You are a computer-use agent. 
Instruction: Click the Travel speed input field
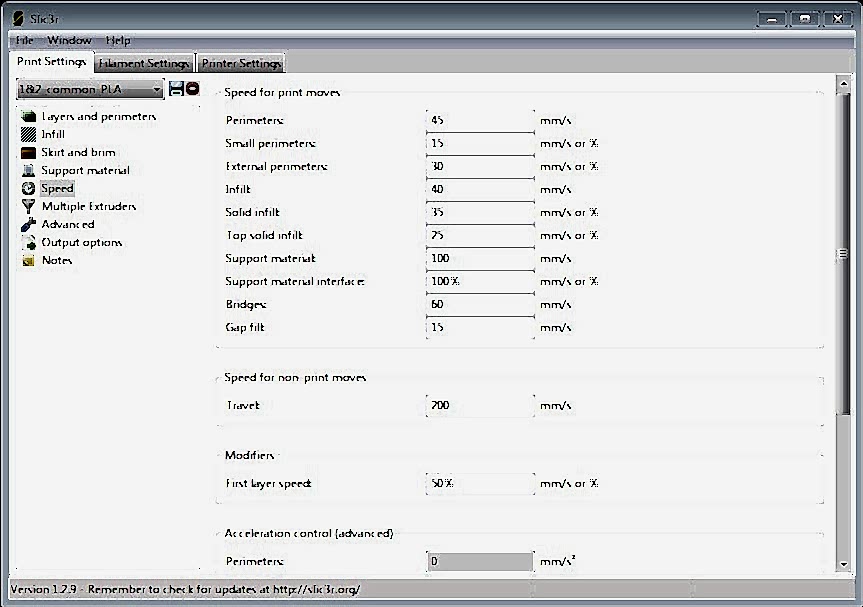coord(480,405)
